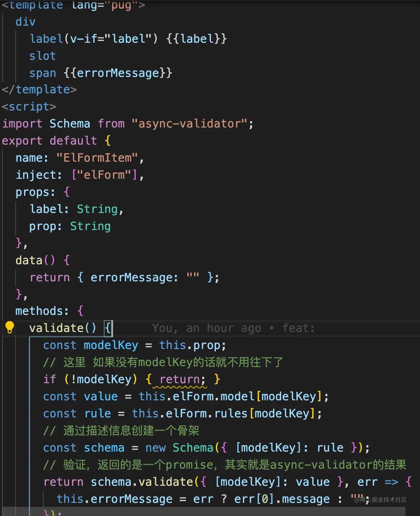
Task: Click the comment starting with '验证, 返回的是一个promise'
Action: [225, 465]
